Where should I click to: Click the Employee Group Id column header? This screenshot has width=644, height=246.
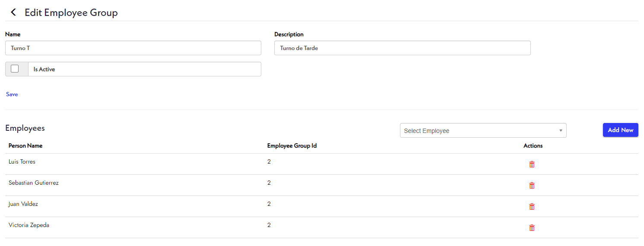coord(292,146)
